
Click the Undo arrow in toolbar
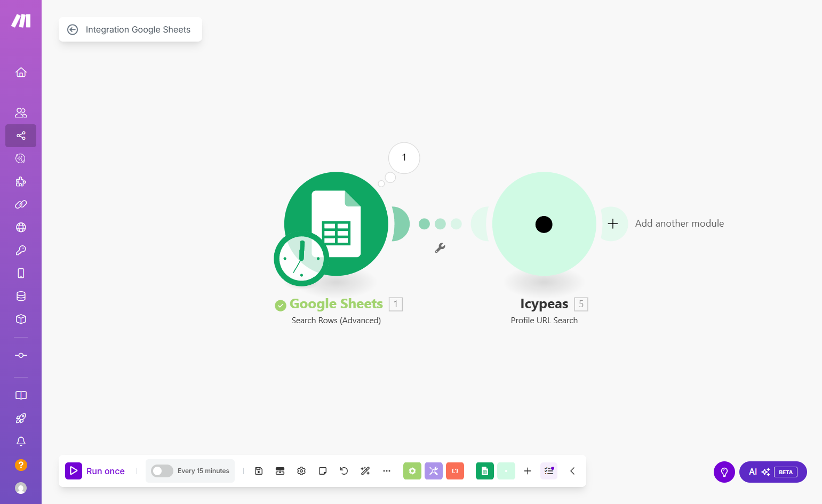coord(344,471)
